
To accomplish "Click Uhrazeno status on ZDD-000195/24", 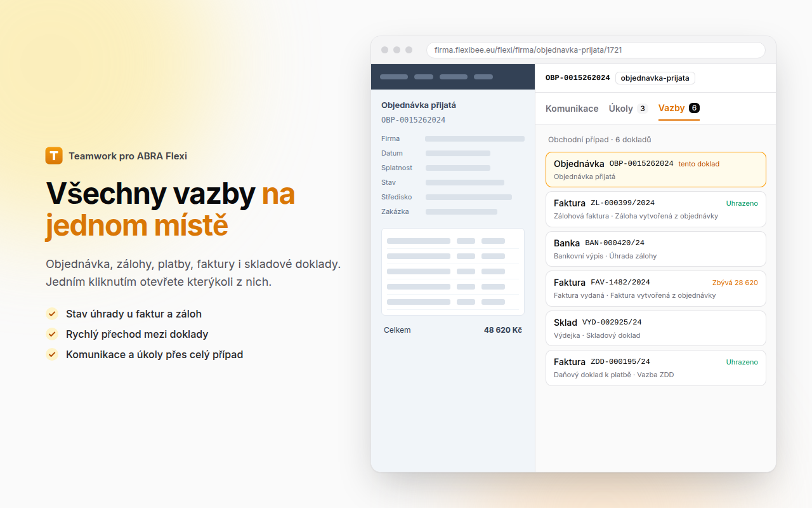I will (x=742, y=362).
